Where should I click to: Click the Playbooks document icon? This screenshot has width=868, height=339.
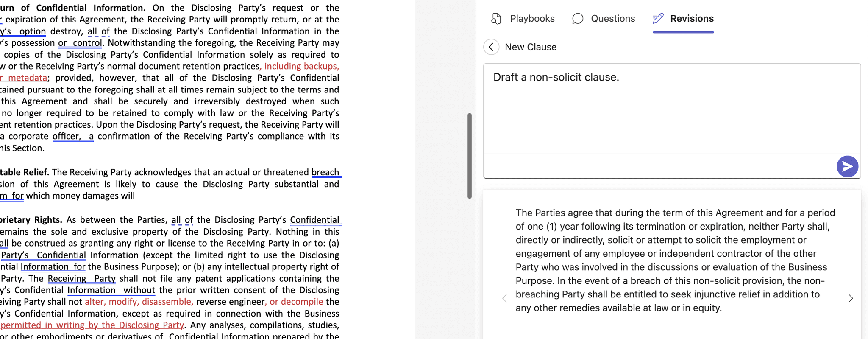point(496,19)
